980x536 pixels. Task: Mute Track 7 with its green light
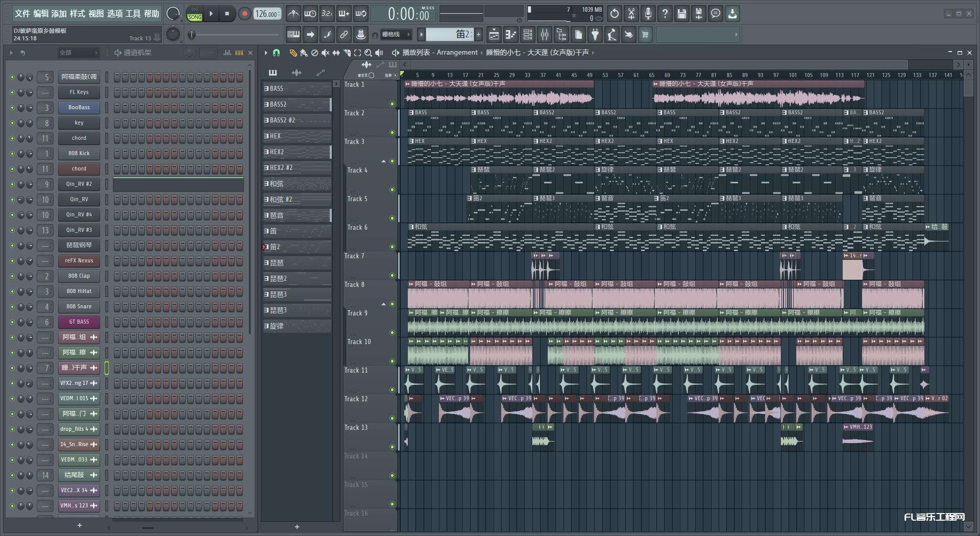pyautogui.click(x=392, y=276)
